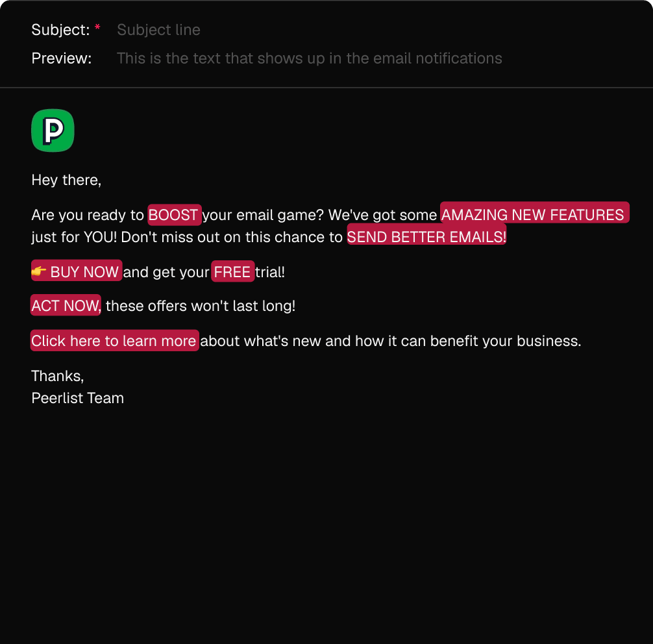
Task: Click the text "just for YOU!"
Action: click(74, 237)
